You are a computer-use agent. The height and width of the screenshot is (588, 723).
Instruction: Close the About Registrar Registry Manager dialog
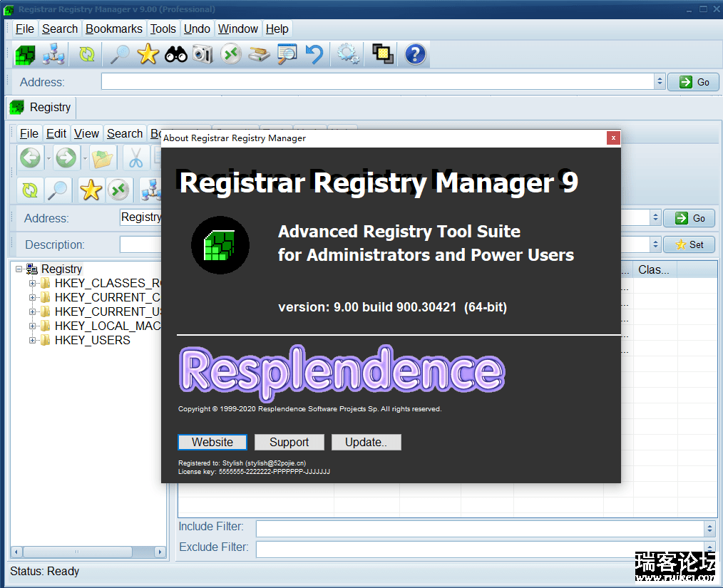tap(613, 138)
